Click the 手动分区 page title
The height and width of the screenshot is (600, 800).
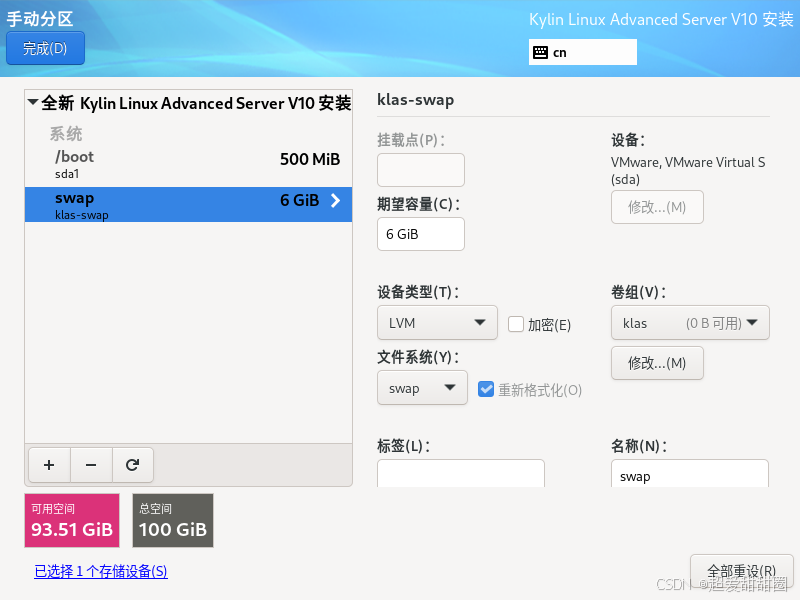tap(40, 19)
